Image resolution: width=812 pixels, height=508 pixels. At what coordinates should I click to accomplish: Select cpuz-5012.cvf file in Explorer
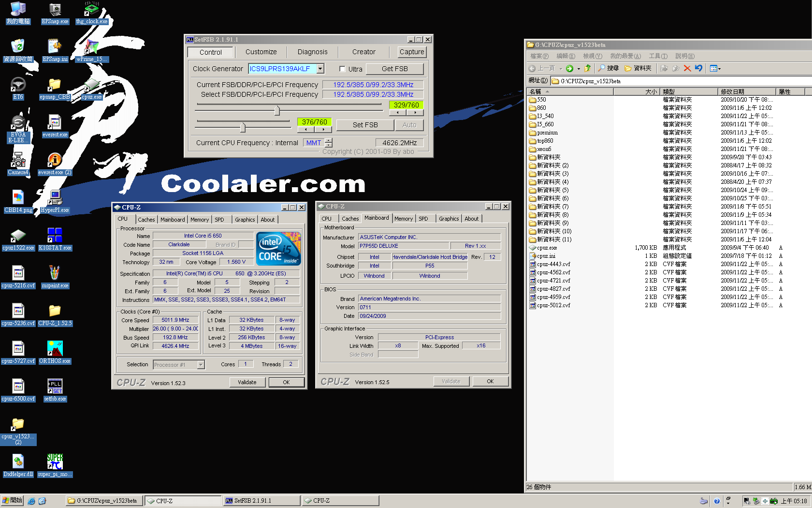pyautogui.click(x=553, y=305)
